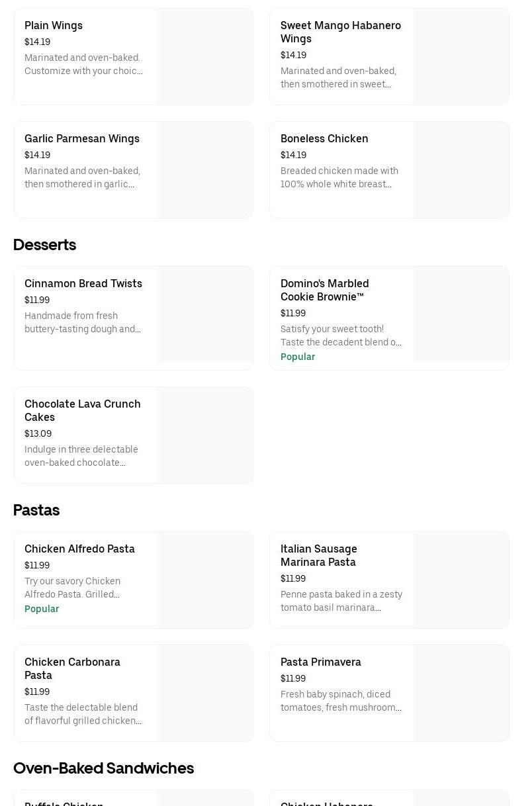The width and height of the screenshot is (532, 806).
Task: Click the Chicken Carbonara Pasta title
Action: 72,668
